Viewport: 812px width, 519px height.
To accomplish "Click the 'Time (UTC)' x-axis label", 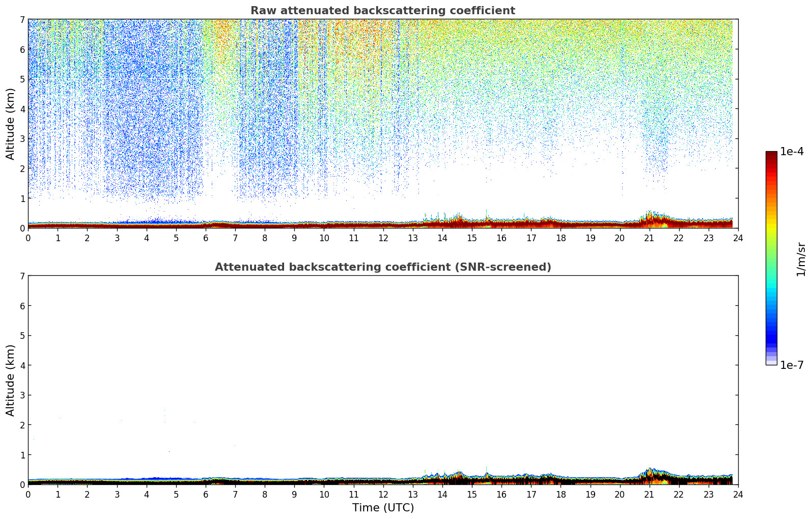I will point(383,508).
